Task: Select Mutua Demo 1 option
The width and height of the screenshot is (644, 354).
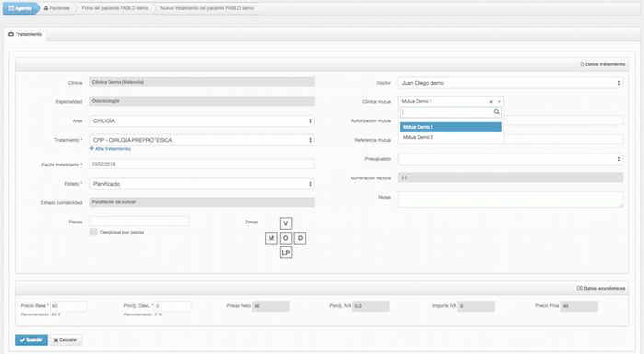Action: 451,127
